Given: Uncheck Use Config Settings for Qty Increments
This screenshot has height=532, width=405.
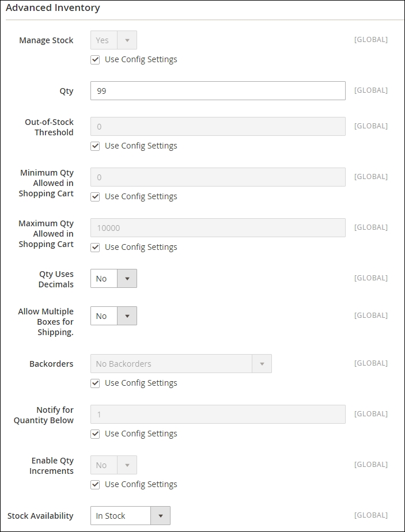Looking at the screenshot, I should [96, 485].
